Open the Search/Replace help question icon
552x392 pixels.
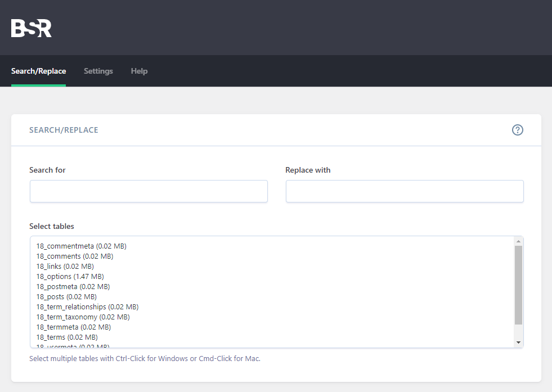pyautogui.click(x=518, y=130)
